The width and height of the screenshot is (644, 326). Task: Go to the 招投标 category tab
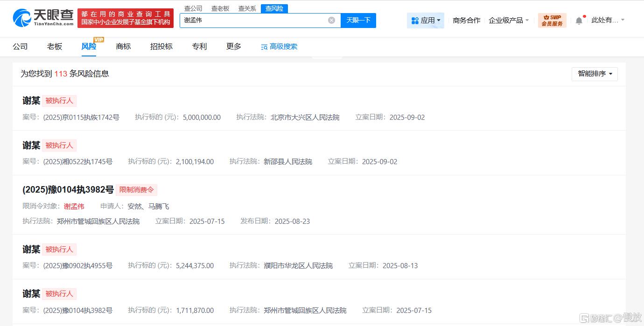(x=161, y=47)
